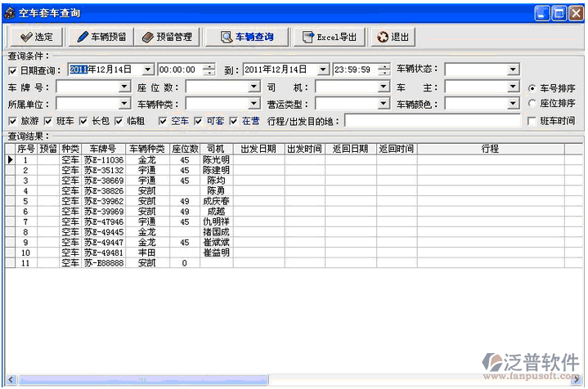
Task: Open 车辆预留 vehicle reservation tool
Action: click(101, 37)
